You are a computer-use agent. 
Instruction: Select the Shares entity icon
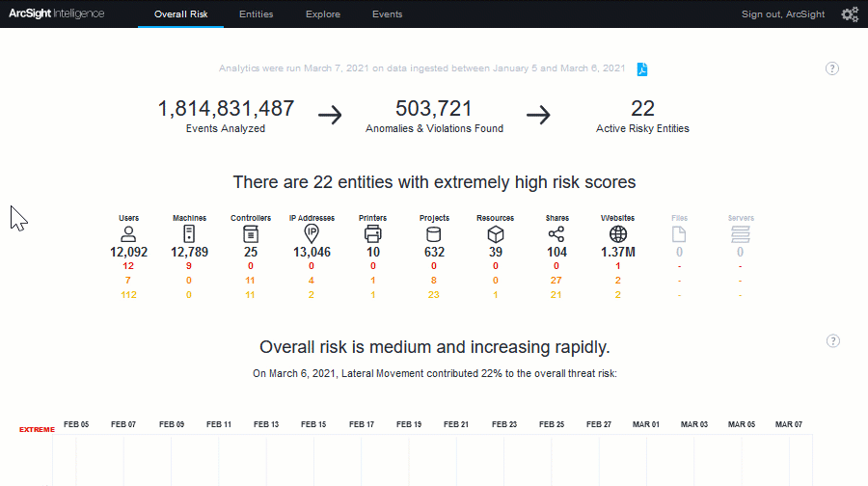(556, 233)
